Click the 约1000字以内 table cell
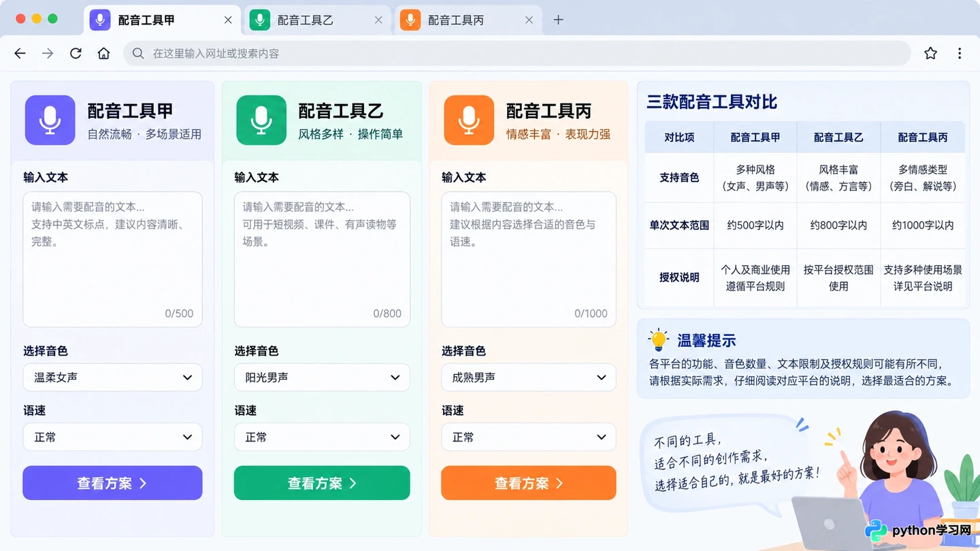The image size is (980, 551). (x=923, y=225)
